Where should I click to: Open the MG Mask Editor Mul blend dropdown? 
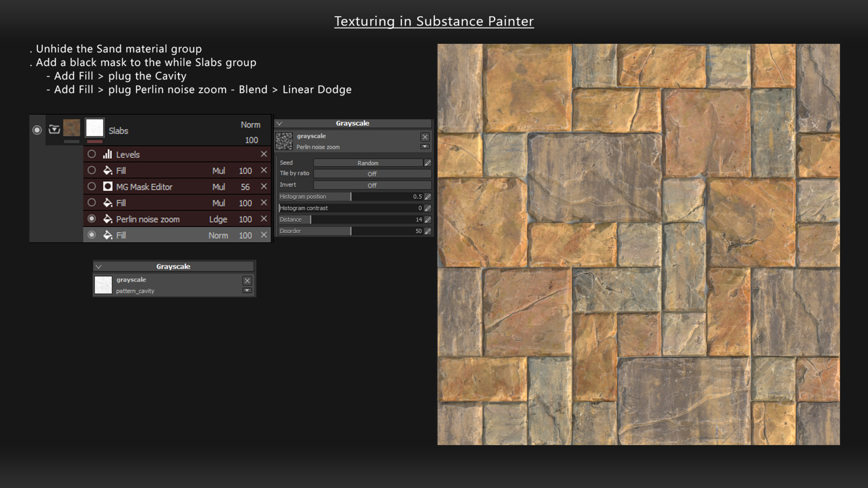219,187
